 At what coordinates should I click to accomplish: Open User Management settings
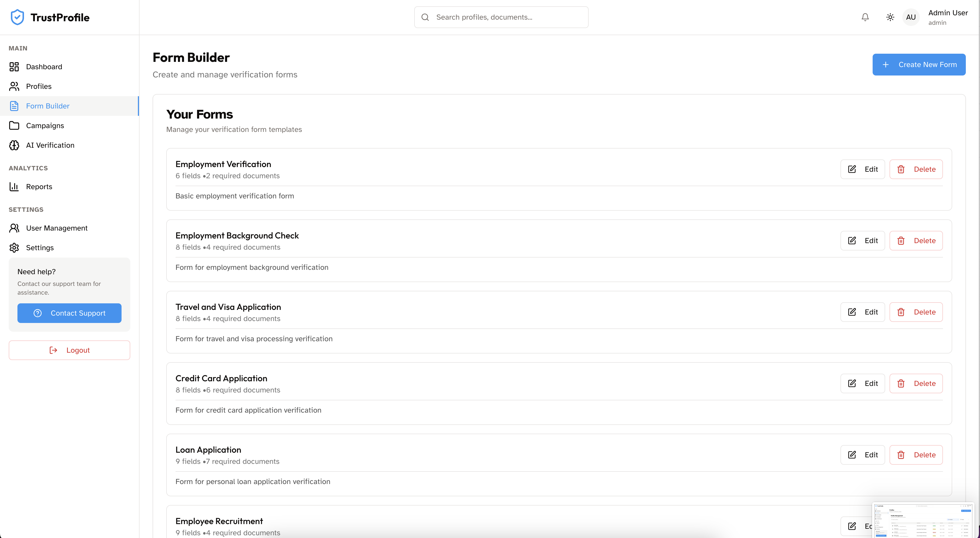(x=69, y=228)
